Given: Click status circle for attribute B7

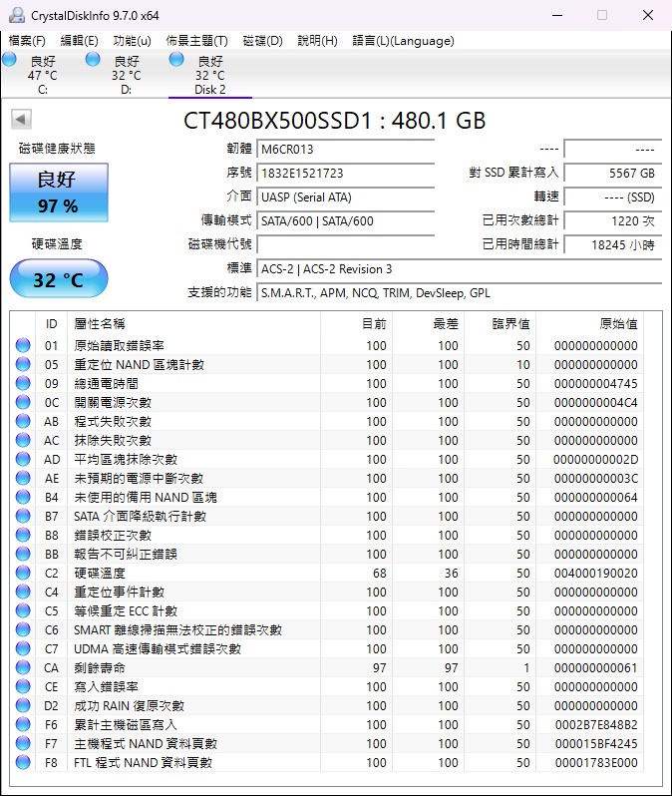Looking at the screenshot, I should tap(23, 516).
